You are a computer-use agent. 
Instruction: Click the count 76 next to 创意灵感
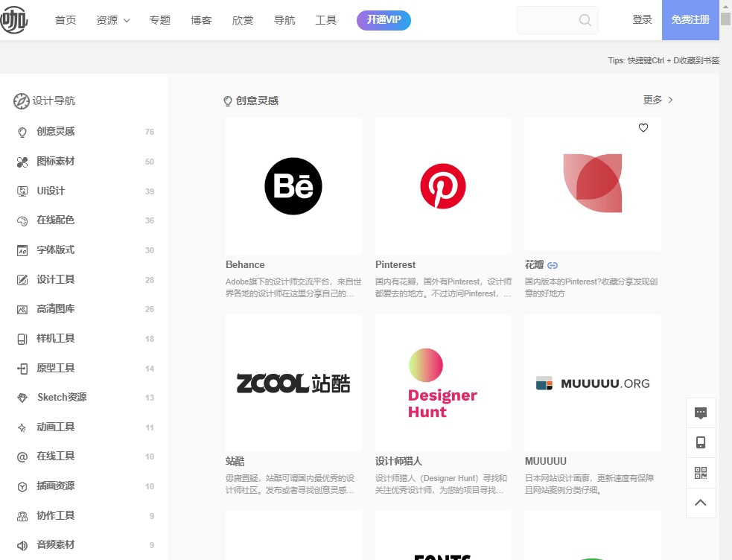pos(150,132)
